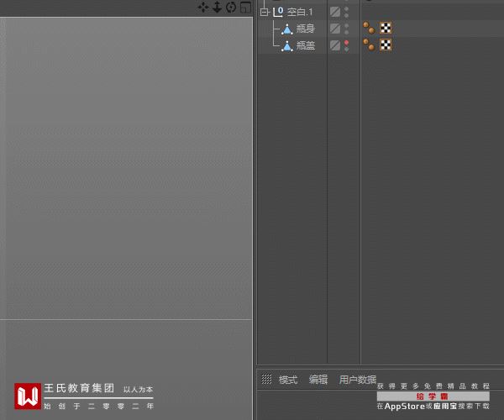The image size is (504, 420).
Task: Click the attribute manager grip icon
Action: pos(266,379)
